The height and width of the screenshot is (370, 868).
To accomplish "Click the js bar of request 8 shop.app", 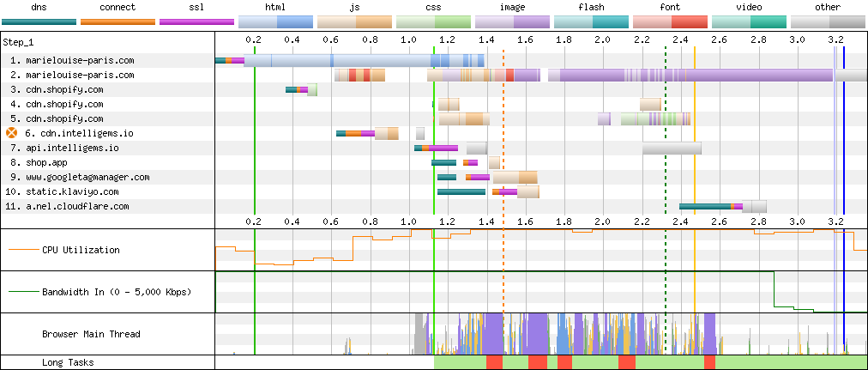I will coord(494,162).
